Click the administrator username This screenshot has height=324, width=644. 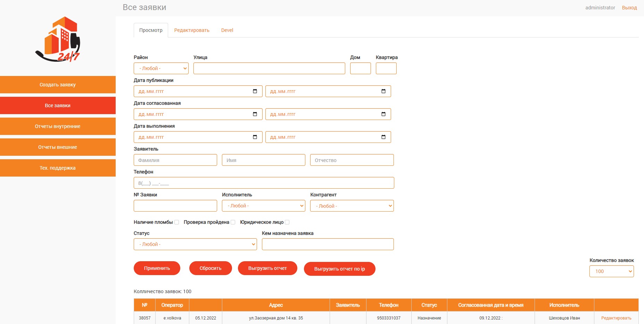pyautogui.click(x=600, y=8)
